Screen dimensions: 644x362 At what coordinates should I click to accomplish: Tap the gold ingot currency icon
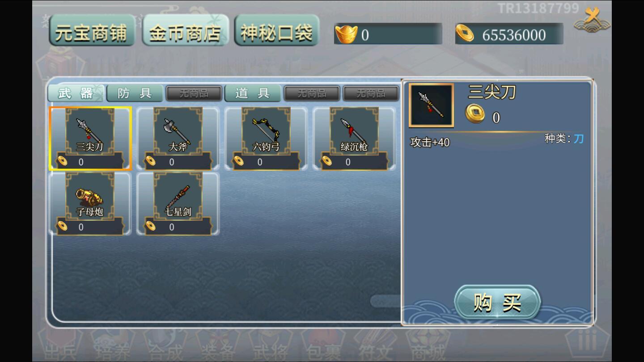pos(346,34)
